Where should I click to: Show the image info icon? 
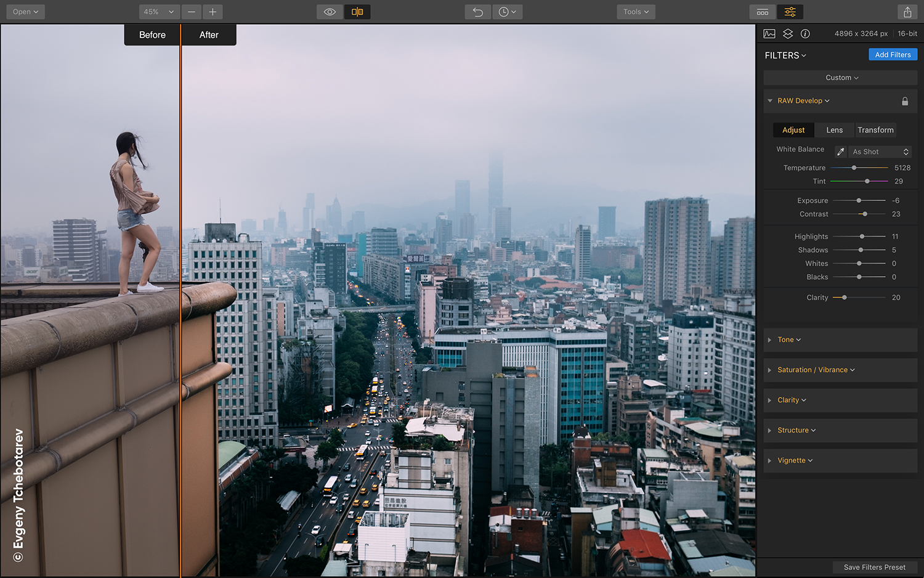point(805,34)
